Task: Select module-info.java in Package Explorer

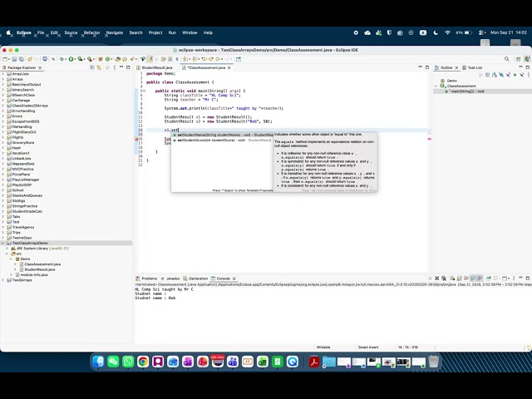Action: coord(34,275)
